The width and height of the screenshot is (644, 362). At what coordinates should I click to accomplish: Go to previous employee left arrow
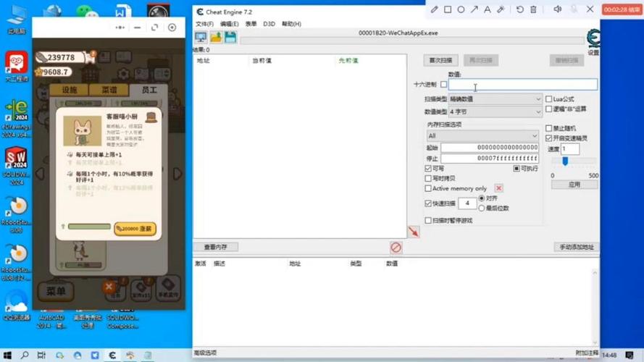pos(41,174)
